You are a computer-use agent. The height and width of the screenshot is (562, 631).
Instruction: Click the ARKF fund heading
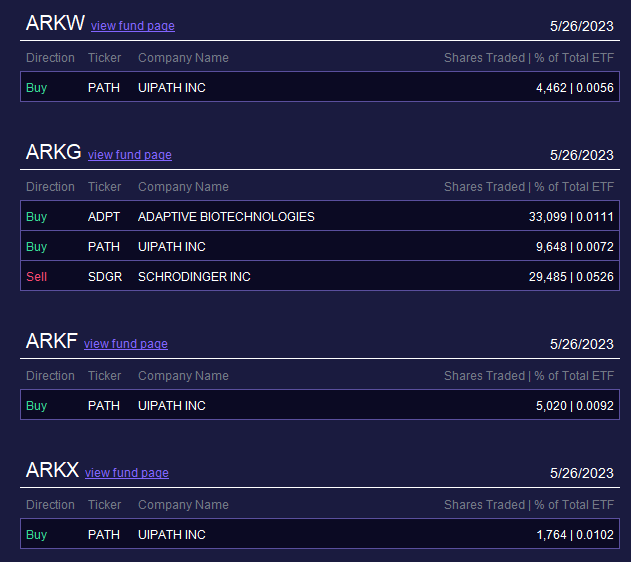pos(52,341)
